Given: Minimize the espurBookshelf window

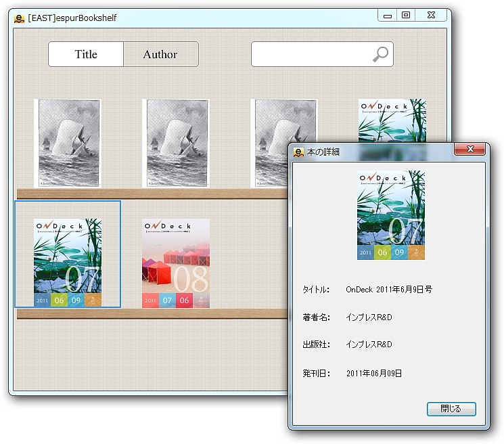Looking at the screenshot, I should coord(388,16).
